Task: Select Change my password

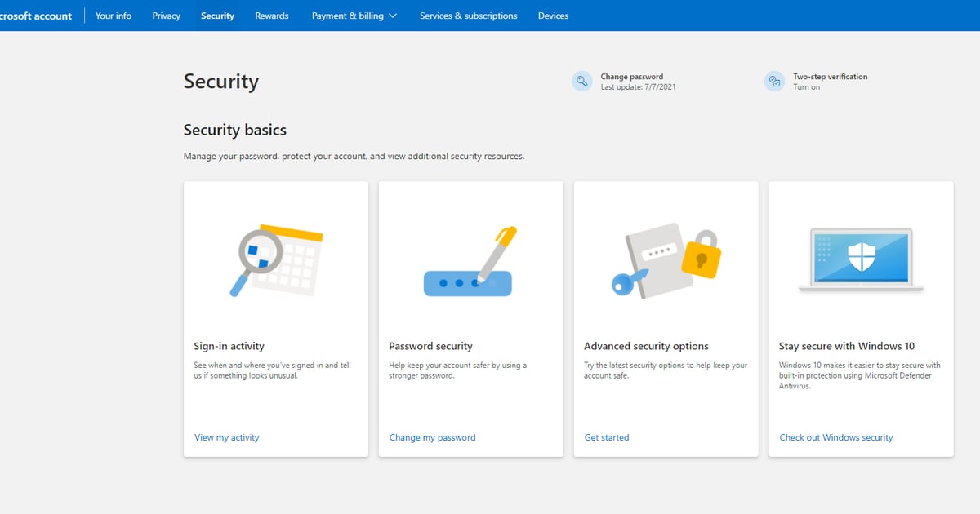Action: pos(432,437)
